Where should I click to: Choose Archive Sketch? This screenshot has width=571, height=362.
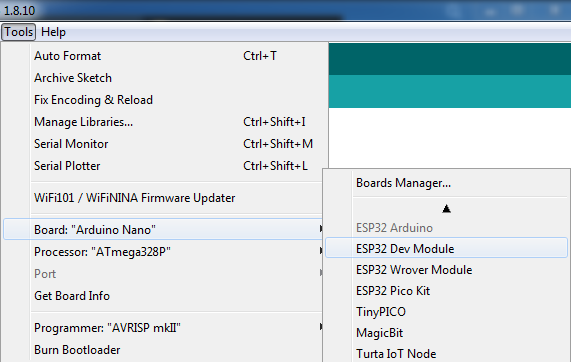click(x=163, y=78)
